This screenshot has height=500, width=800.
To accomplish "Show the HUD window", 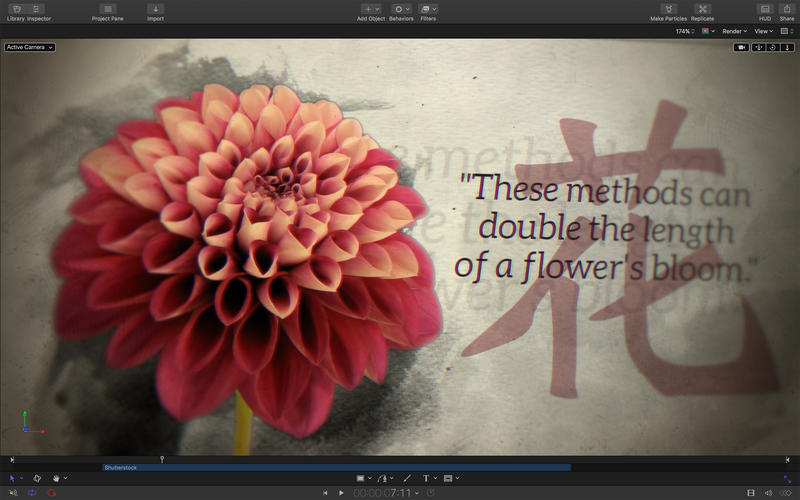I will [x=765, y=9].
